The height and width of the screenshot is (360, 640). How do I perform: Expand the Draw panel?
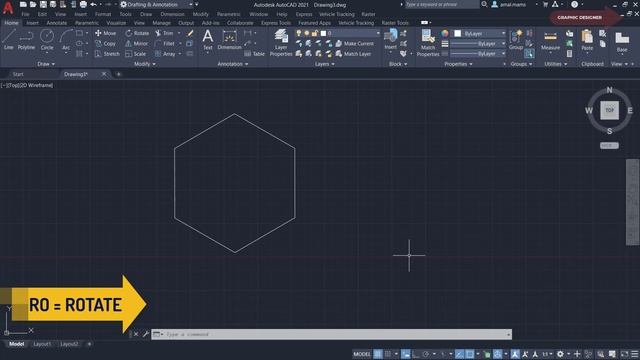point(46,64)
